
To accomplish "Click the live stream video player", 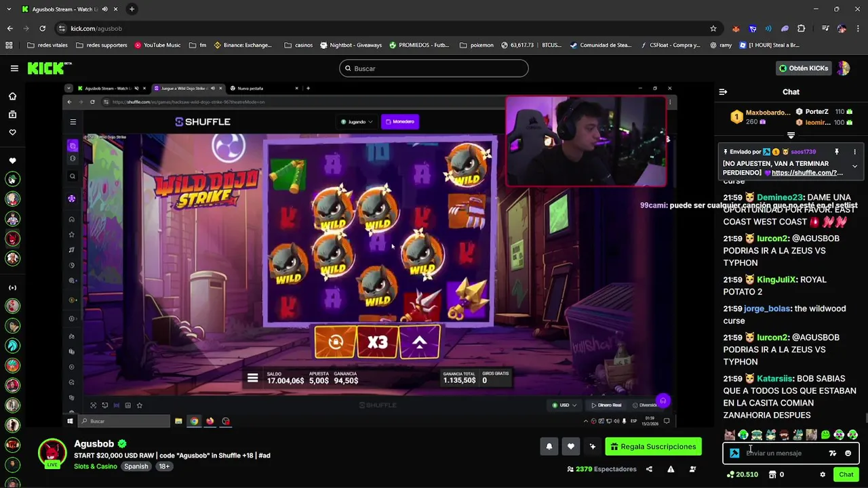I will [x=370, y=254].
